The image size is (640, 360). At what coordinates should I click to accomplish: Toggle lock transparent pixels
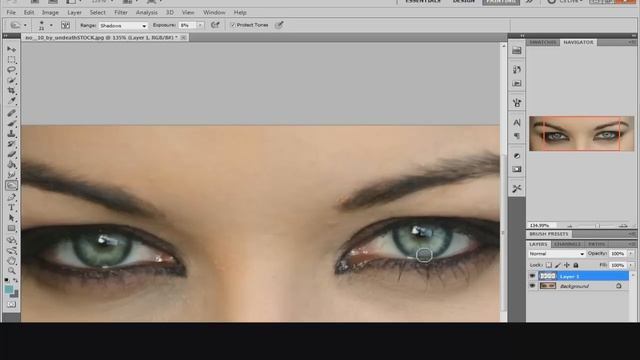549,265
